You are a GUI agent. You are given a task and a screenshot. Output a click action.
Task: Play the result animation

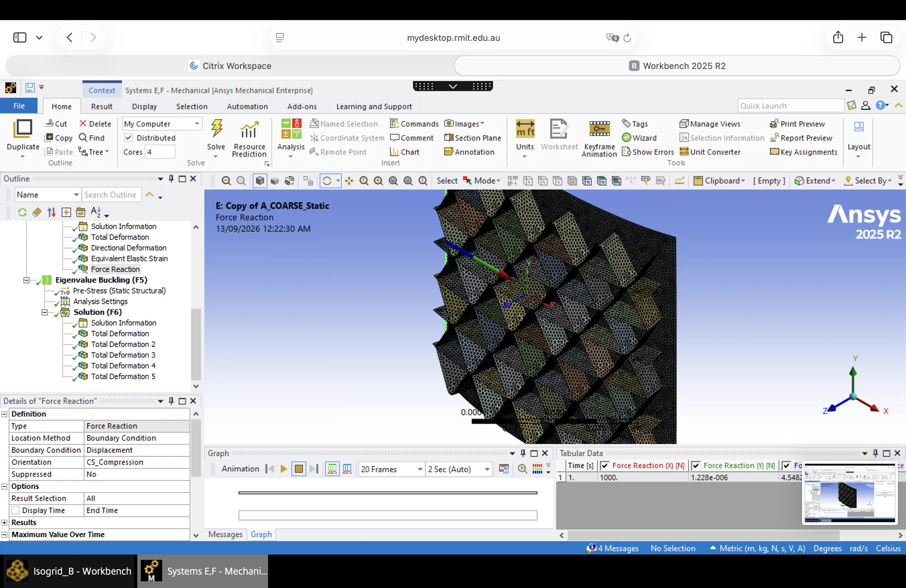point(284,469)
